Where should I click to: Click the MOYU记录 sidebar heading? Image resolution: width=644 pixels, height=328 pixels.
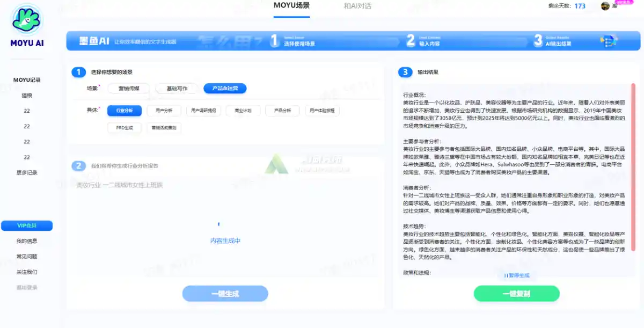[27, 80]
